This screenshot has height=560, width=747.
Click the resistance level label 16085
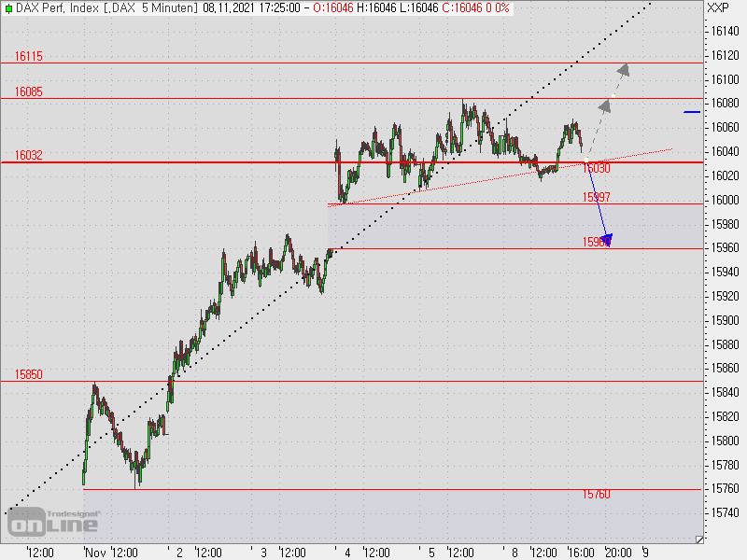click(28, 91)
